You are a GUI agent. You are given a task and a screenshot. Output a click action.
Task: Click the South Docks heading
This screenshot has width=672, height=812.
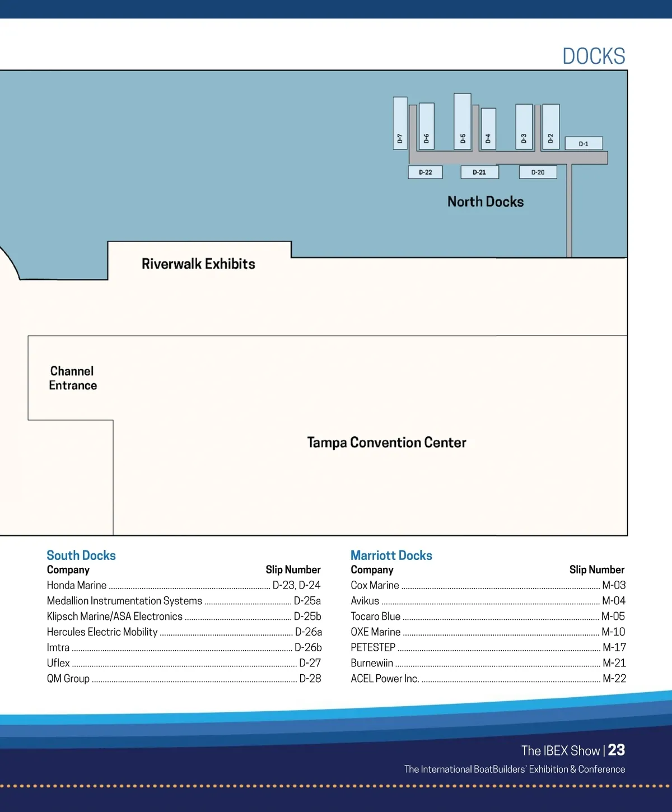pos(81,556)
